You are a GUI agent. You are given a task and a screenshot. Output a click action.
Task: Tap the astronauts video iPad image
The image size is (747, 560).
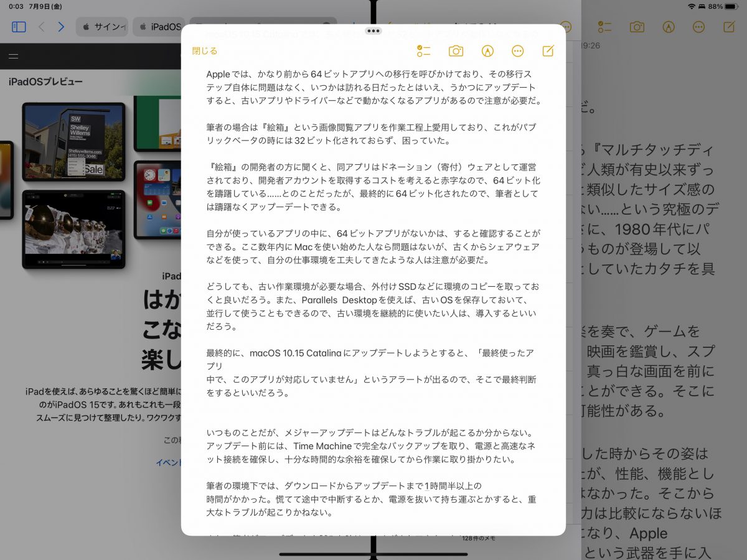click(x=73, y=228)
